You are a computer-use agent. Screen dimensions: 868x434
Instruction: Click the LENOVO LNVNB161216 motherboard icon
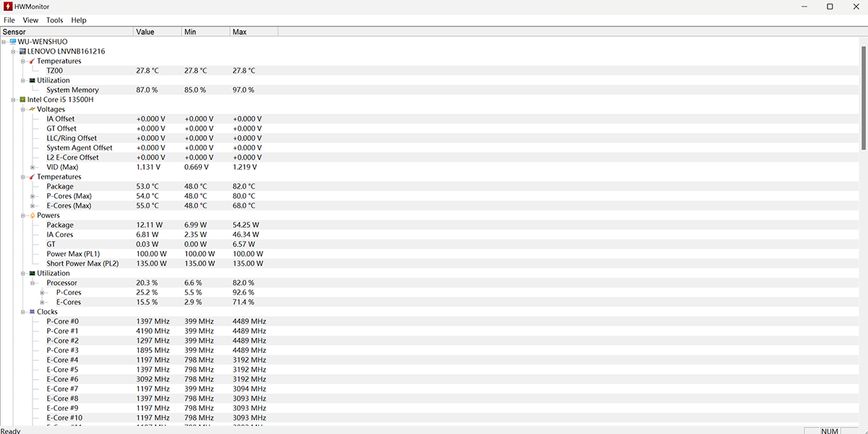coord(22,51)
